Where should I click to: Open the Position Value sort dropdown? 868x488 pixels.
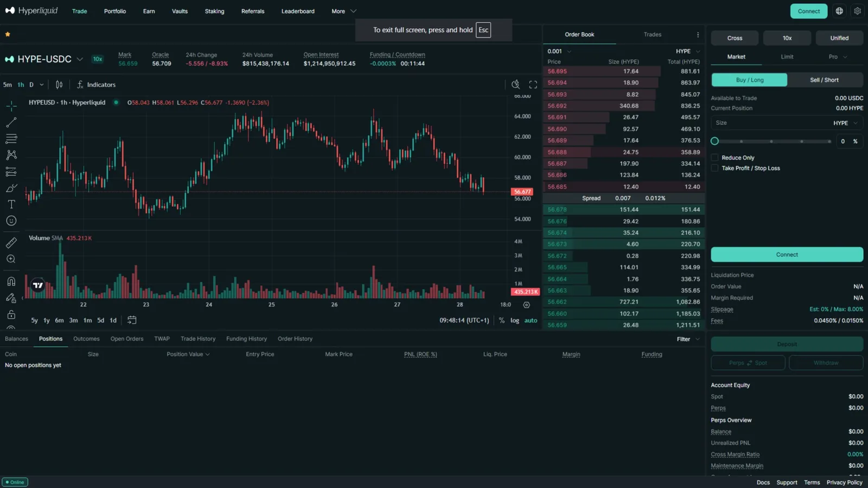(188, 354)
